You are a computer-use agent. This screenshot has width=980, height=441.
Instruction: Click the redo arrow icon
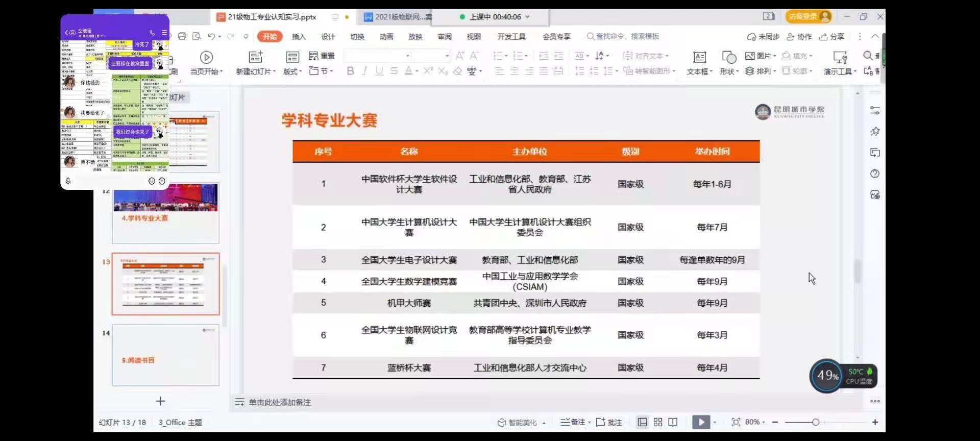[231, 36]
